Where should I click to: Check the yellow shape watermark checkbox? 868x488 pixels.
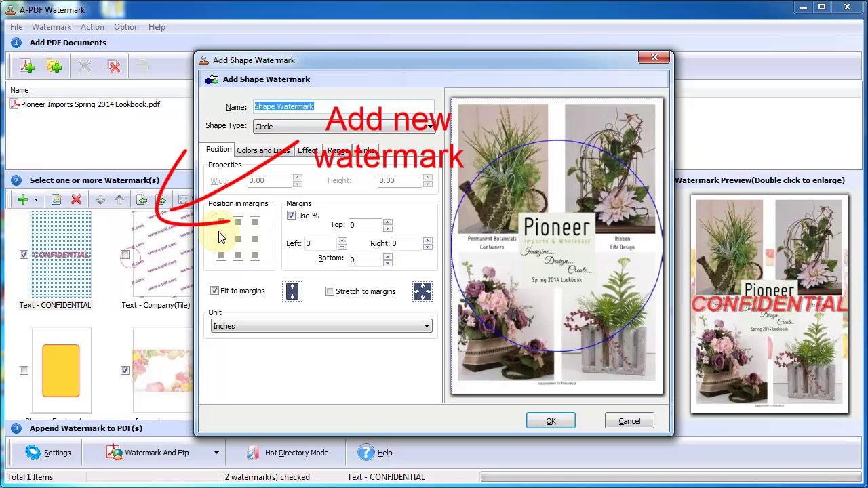point(24,370)
